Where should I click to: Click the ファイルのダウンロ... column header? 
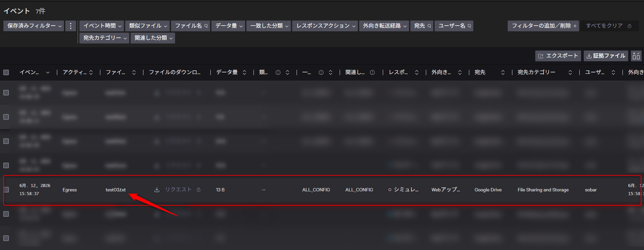[x=175, y=72]
